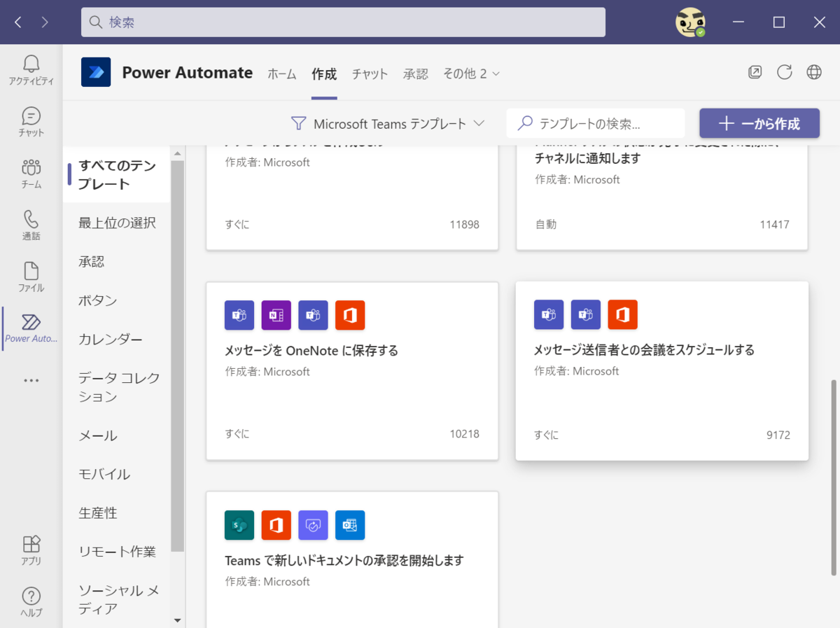Switch to the 作成 tab
The width and height of the screenshot is (840, 628).
coord(324,74)
